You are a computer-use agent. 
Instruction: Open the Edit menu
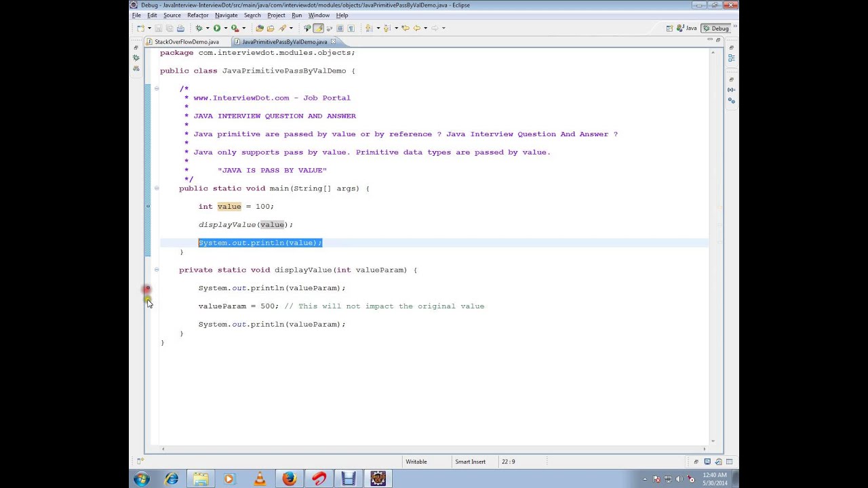point(152,15)
